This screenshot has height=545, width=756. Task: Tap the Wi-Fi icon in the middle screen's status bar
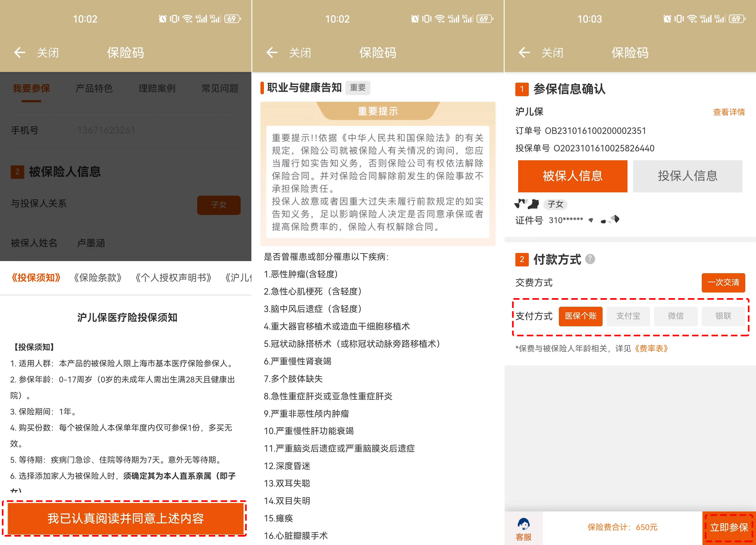(x=440, y=19)
